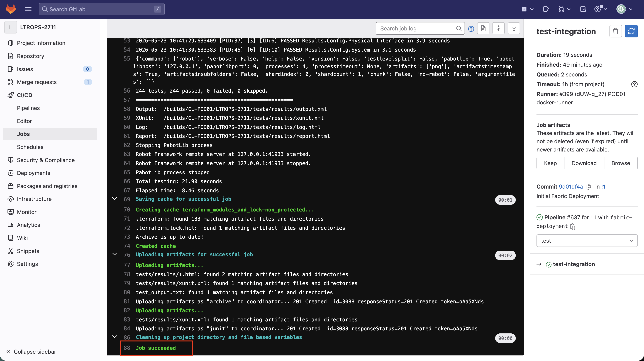The width and height of the screenshot is (644, 361).
Task: Click the Search job log field
Action: 414,28
